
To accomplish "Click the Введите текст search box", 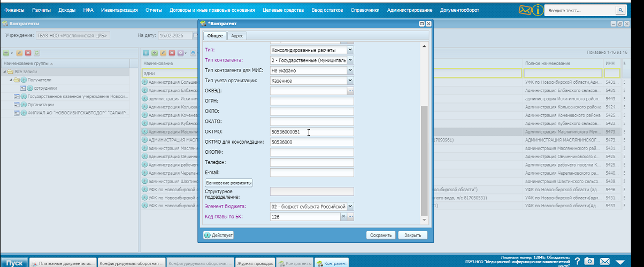I will pyautogui.click(x=580, y=10).
